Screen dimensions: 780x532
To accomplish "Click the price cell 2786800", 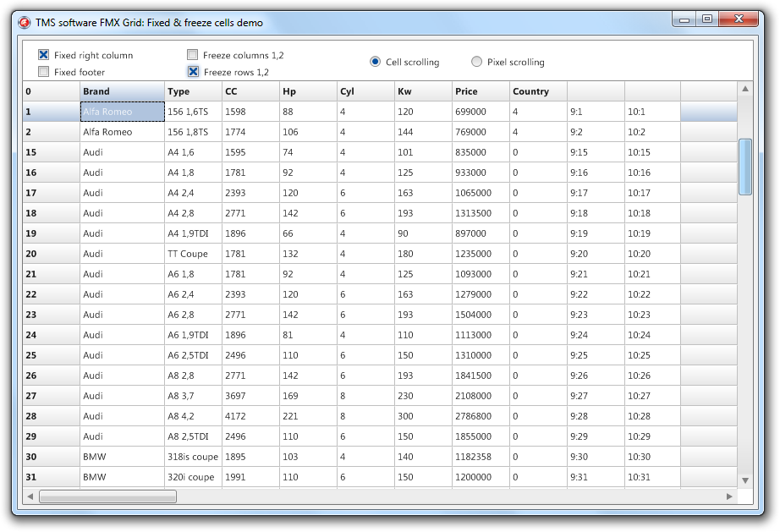I will (x=481, y=416).
